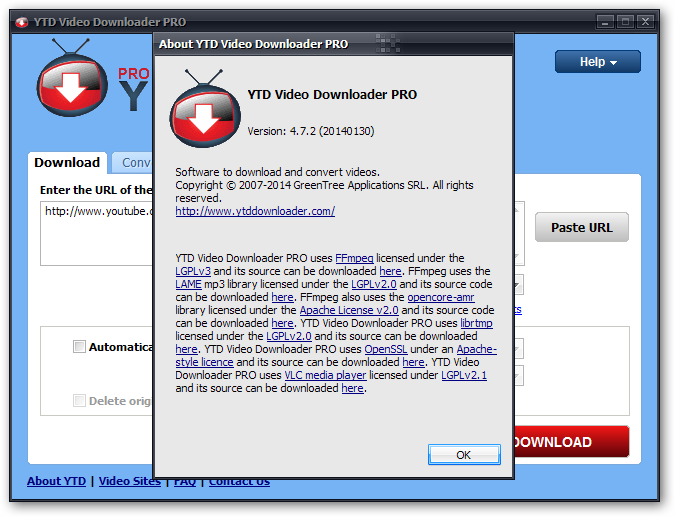Viewport: 675px width, 517px height.
Task: Open the FAQ footer link
Action: 185,481
